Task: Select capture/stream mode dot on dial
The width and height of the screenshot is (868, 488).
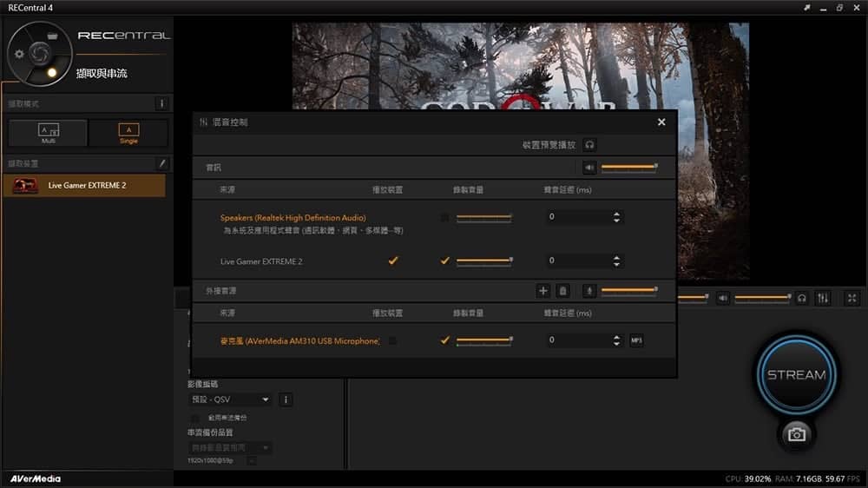Action: 52,73
